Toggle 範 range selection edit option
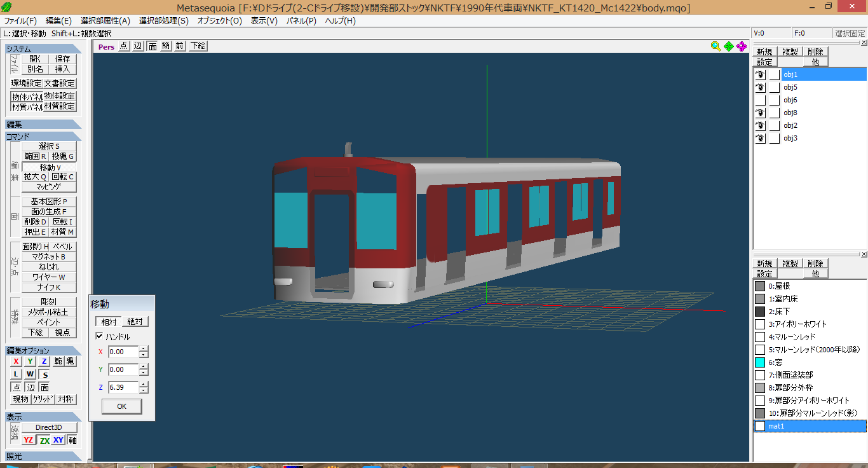Image resolution: width=868 pixels, height=468 pixels. coord(58,361)
